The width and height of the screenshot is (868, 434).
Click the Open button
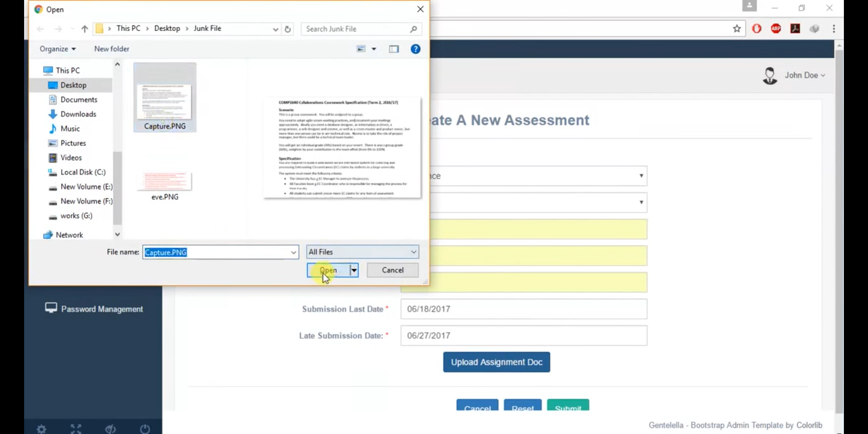tap(328, 270)
